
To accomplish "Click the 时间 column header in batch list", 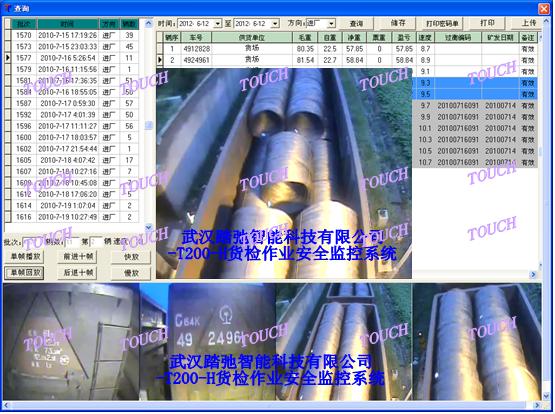I will (67, 24).
